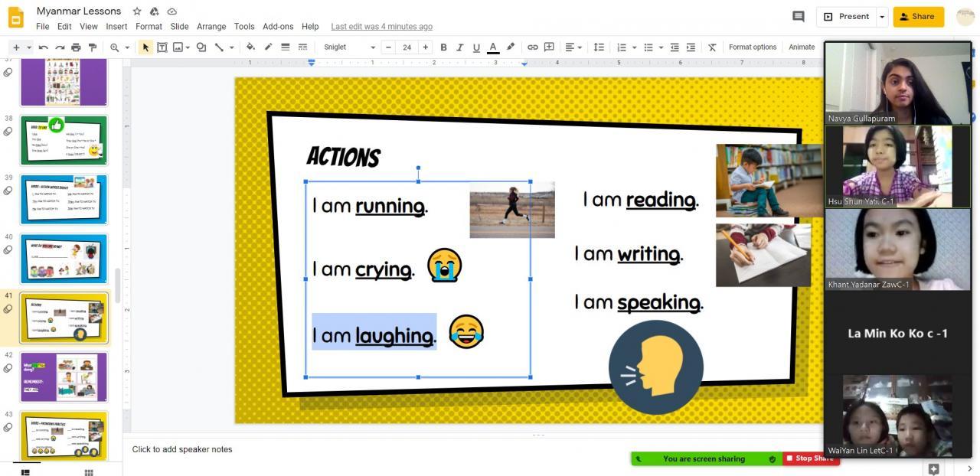This screenshot has height=476, width=980.
Task: Clear formatting of selected text
Action: [712, 47]
